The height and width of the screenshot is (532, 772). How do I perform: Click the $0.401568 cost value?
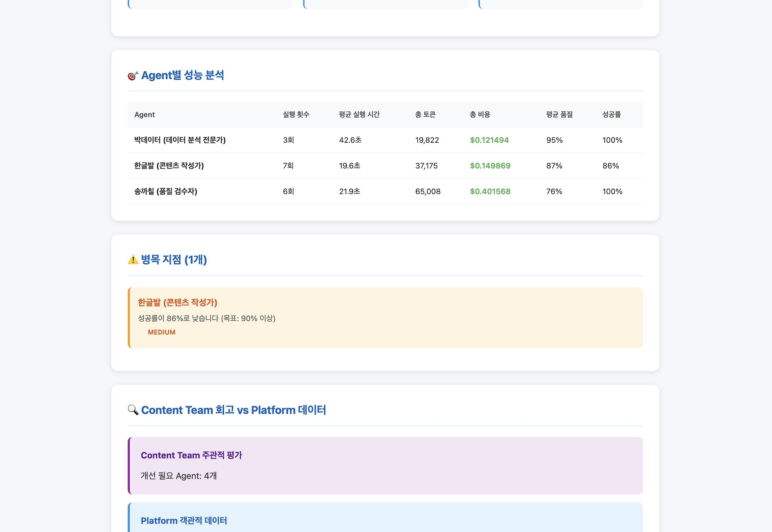click(490, 191)
